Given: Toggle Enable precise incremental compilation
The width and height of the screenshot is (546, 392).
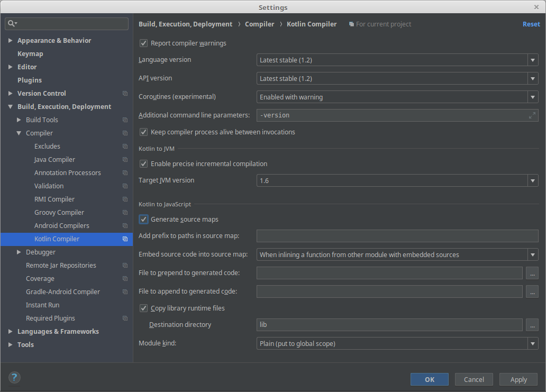Looking at the screenshot, I should coord(143,163).
